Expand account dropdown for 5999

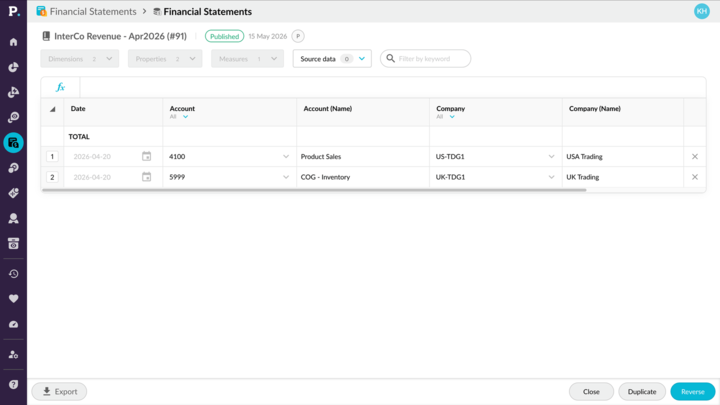coord(286,177)
